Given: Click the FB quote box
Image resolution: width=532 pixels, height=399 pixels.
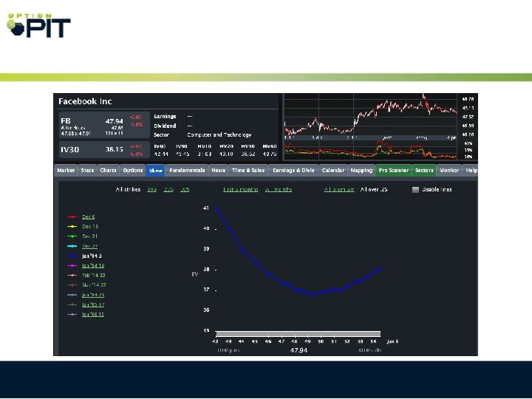Looking at the screenshot, I should (104, 125).
